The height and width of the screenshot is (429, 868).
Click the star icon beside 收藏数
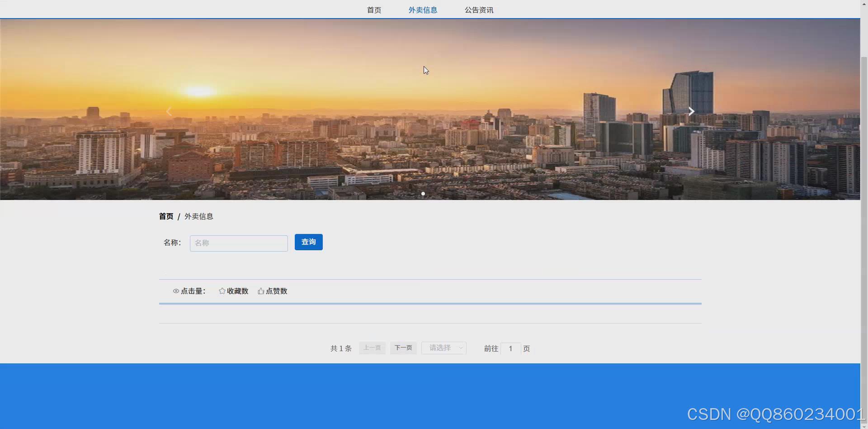222,291
